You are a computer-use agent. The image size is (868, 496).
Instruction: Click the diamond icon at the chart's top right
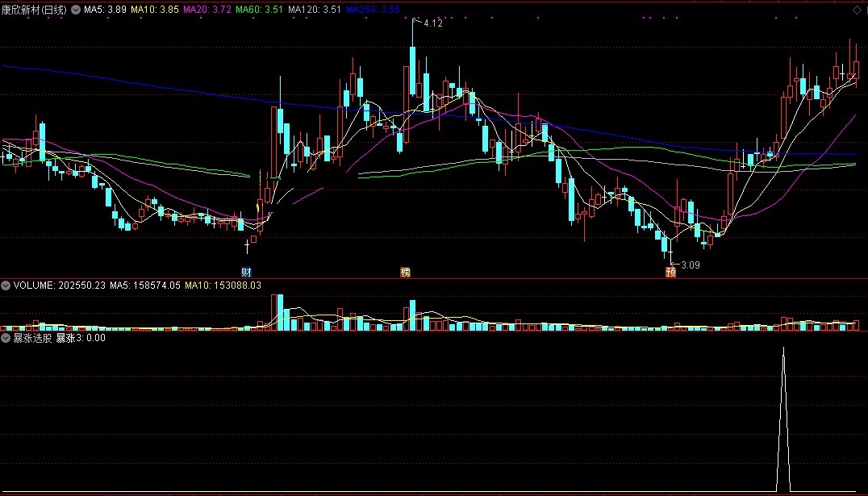point(858,10)
